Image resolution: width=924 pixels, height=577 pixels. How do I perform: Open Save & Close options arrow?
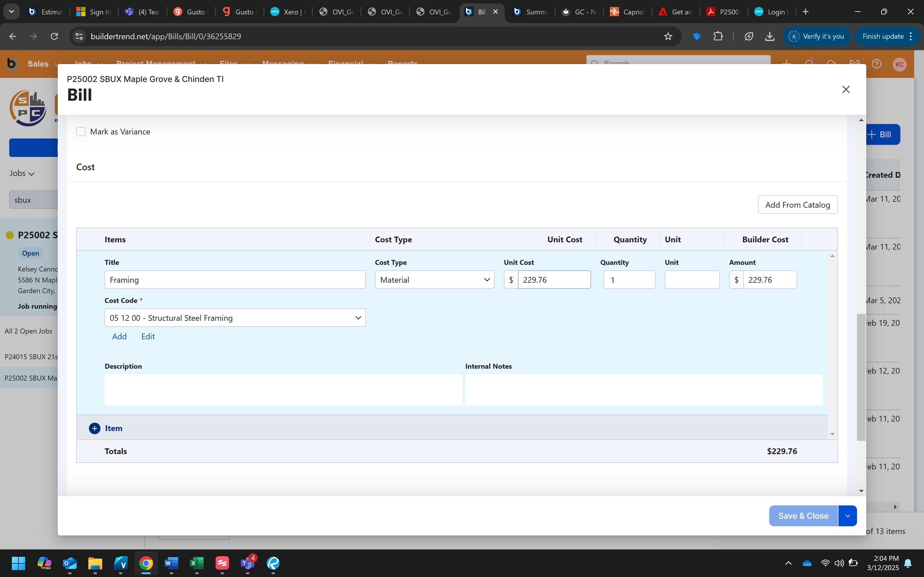[x=847, y=516]
